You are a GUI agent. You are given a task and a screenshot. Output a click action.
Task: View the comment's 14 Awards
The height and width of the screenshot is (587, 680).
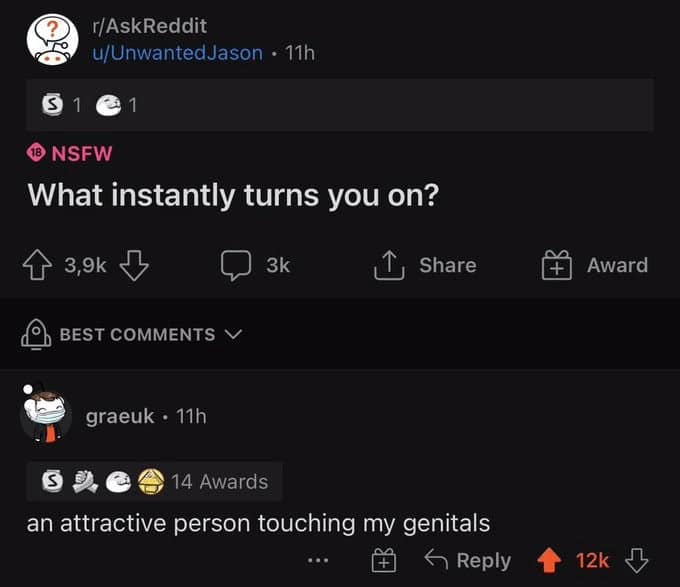pyautogui.click(x=219, y=481)
